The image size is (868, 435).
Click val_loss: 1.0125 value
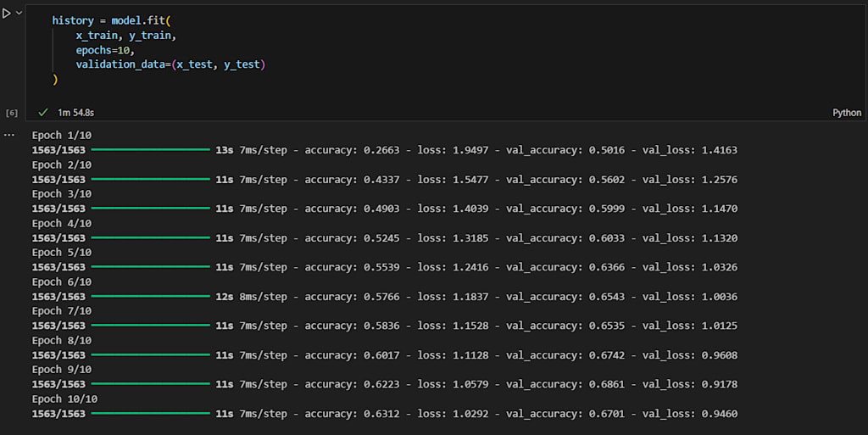tap(690, 326)
